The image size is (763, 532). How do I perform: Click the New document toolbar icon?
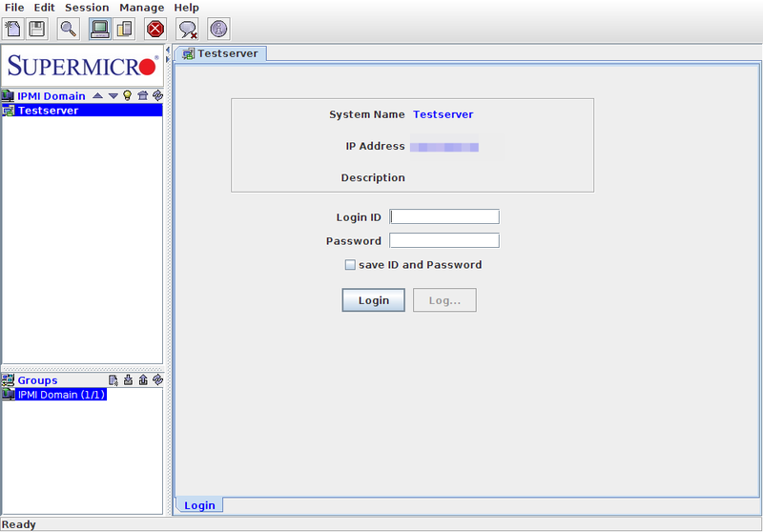pyautogui.click(x=13, y=30)
